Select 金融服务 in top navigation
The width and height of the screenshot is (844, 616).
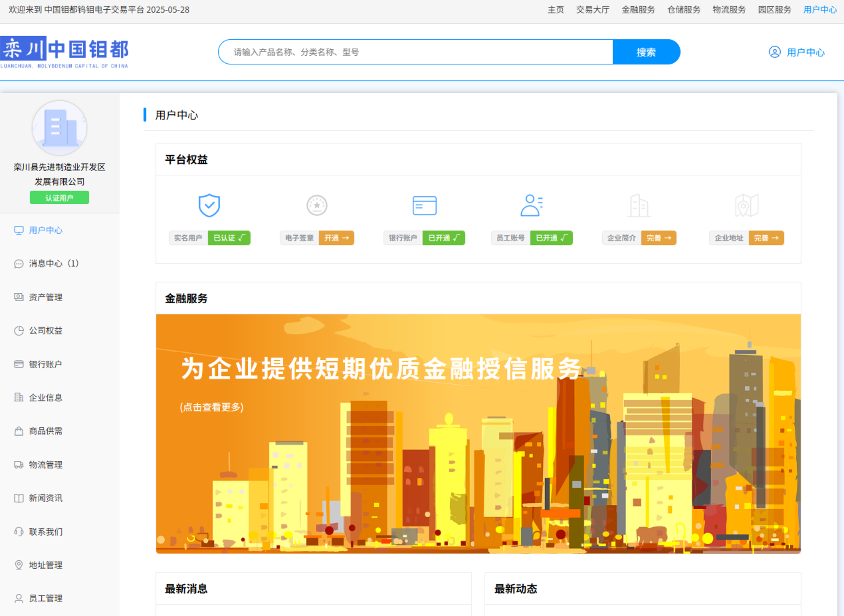tap(638, 10)
